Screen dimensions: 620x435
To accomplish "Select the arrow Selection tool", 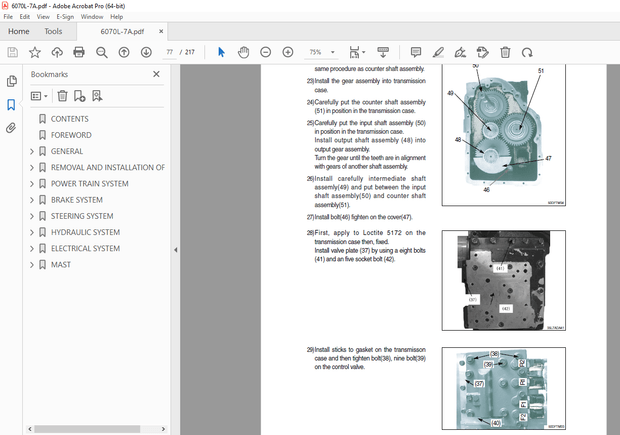I will coord(221,52).
